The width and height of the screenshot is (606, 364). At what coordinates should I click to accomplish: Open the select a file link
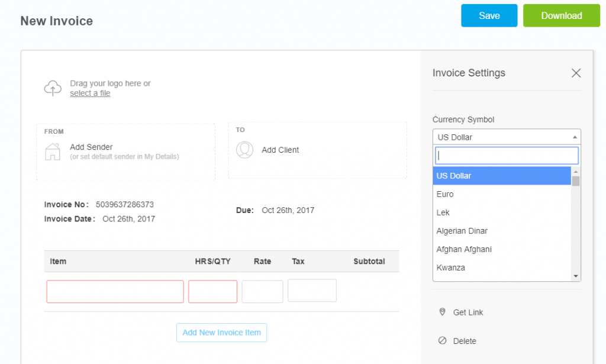(x=90, y=93)
